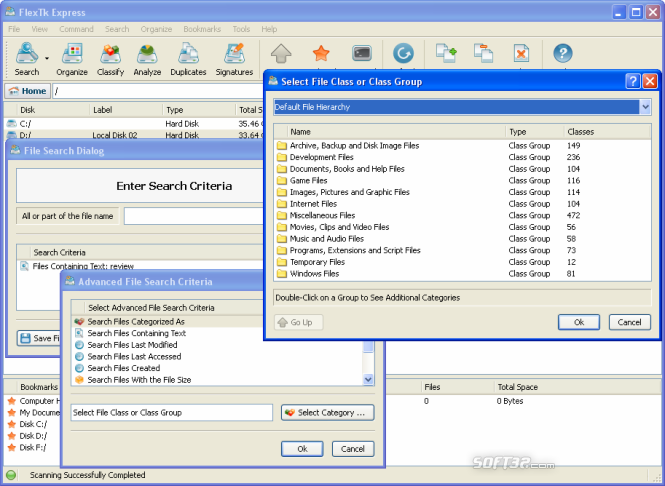
Task: Select the Game Files group
Action: 462,181
